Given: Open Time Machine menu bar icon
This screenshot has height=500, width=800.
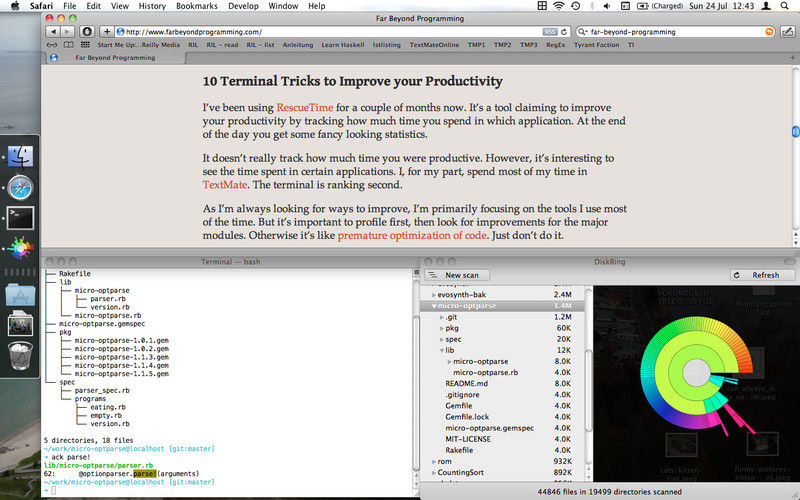Looking at the screenshot, I should (x=576, y=6).
